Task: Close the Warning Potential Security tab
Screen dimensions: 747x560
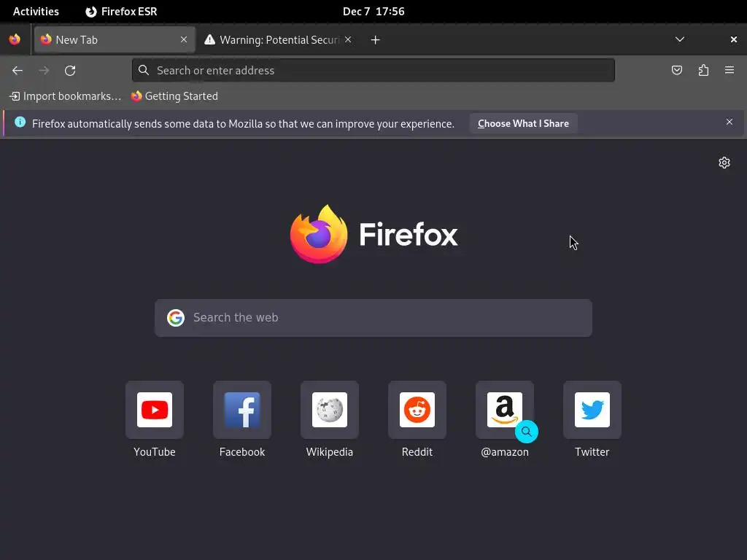Action: tap(348, 39)
